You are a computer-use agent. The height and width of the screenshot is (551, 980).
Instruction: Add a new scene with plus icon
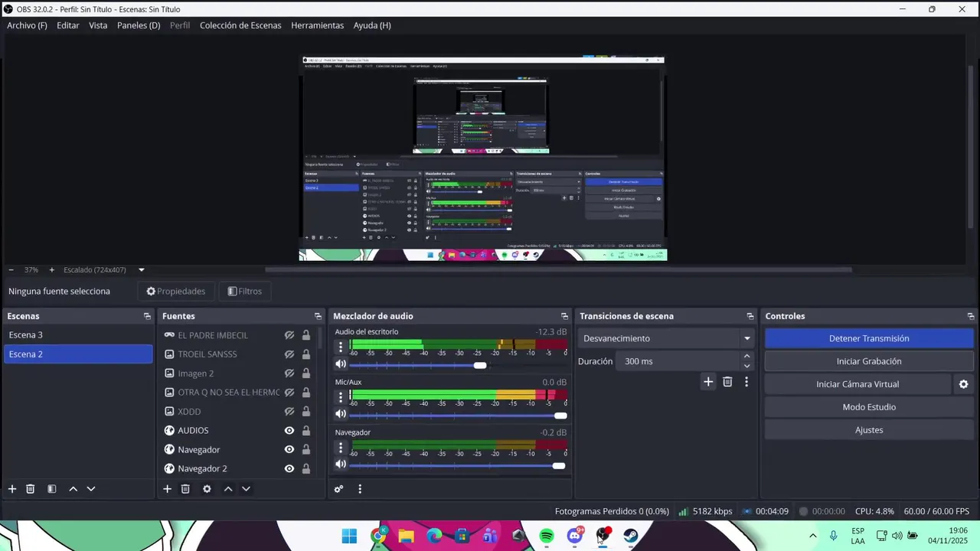(12, 489)
